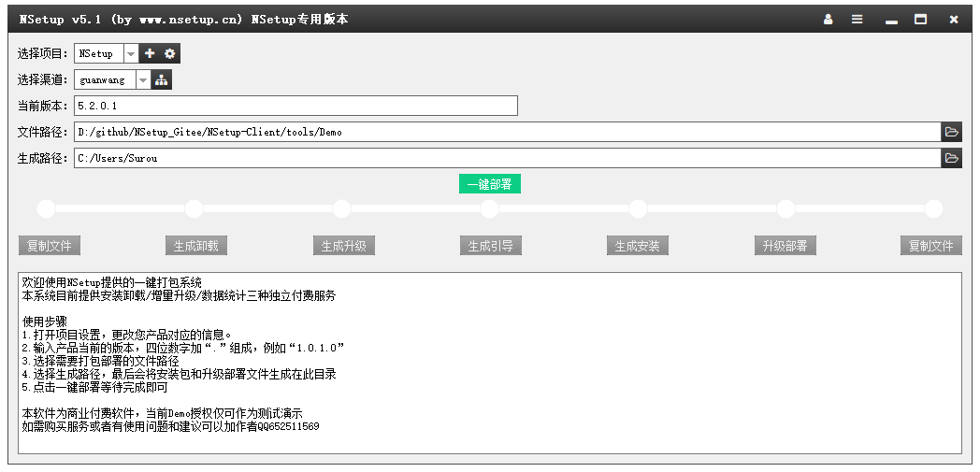Click progress node above 生成升级
Image resolution: width=980 pixels, height=472 pixels.
point(342,209)
